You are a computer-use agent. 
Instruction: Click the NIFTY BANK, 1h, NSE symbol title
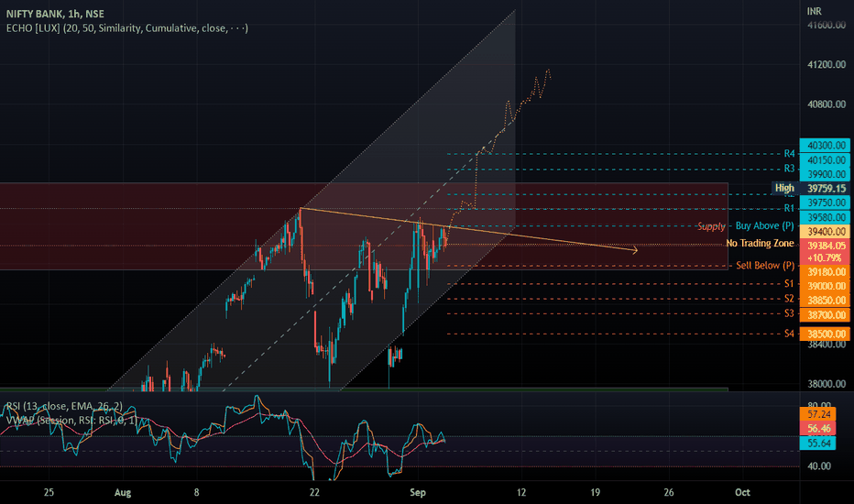pos(55,14)
